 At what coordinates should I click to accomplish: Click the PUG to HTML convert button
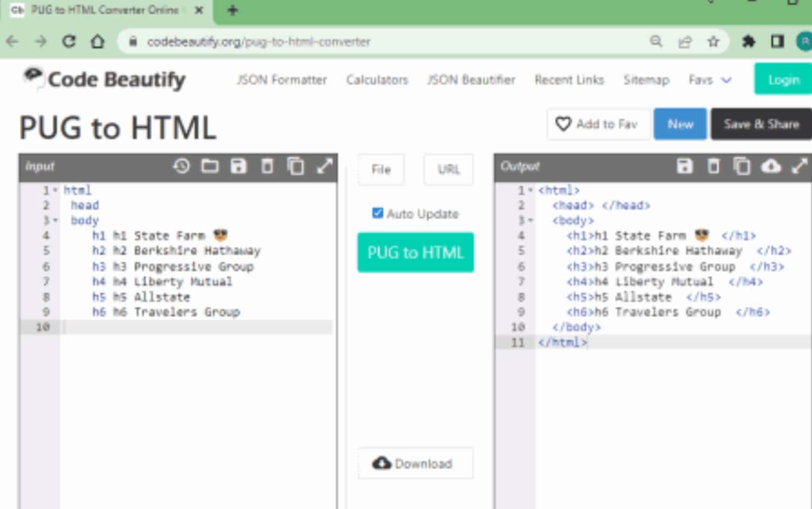415,252
